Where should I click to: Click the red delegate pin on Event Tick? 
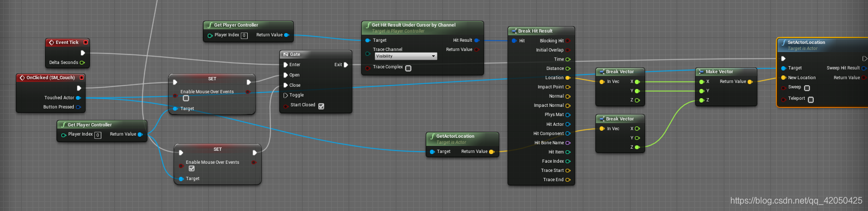point(86,42)
